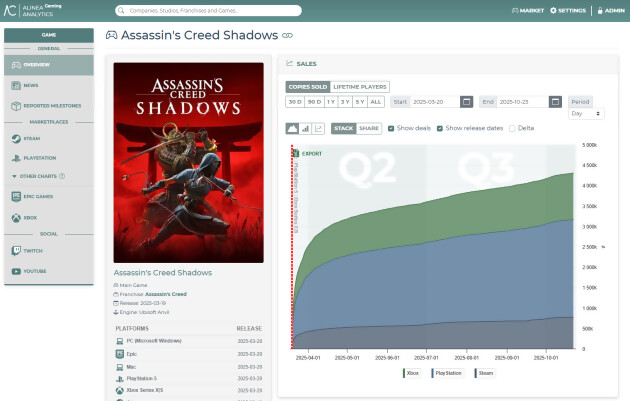Image resolution: width=630 pixels, height=401 pixels.
Task: Open the Settings menu in header
Action: tap(567, 11)
